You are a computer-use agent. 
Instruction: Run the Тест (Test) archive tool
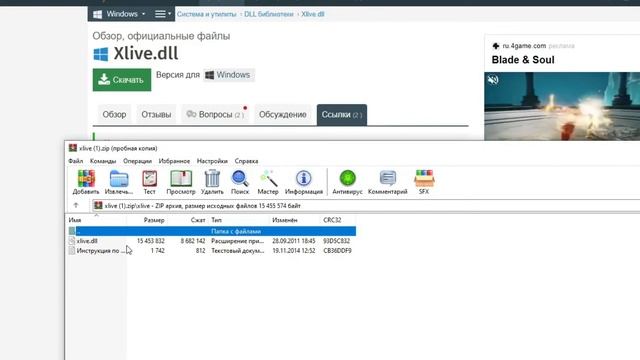point(149,182)
